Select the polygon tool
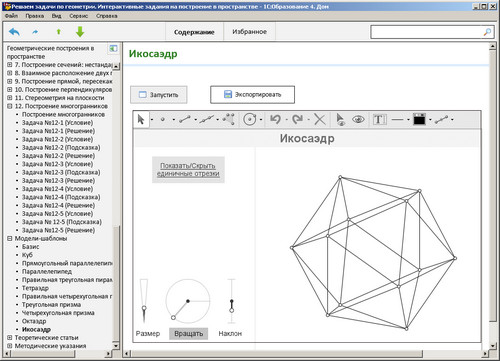This screenshot has width=500, height=361. point(229,119)
